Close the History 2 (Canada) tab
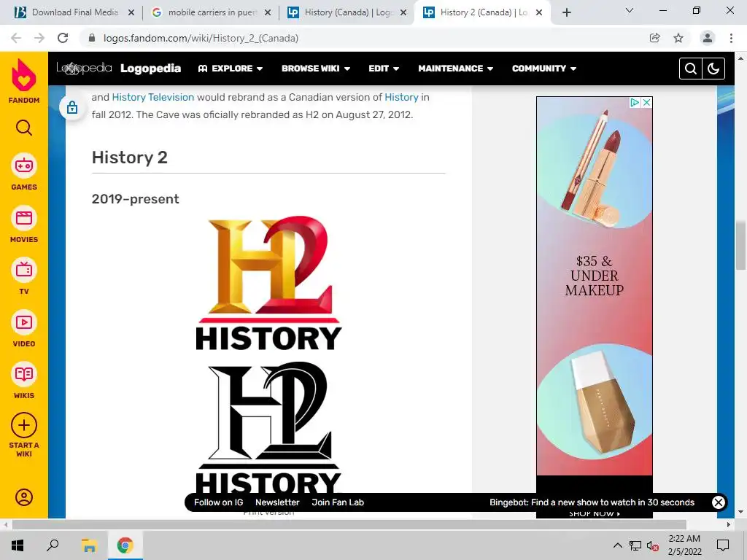This screenshot has height=560, width=747. [x=539, y=12]
